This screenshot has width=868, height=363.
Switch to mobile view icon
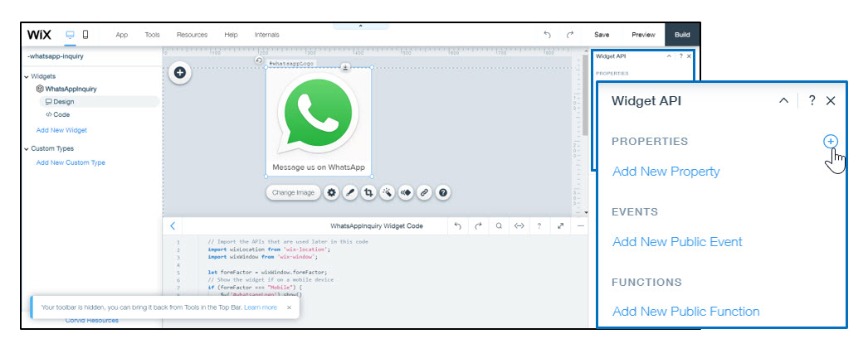click(x=85, y=34)
